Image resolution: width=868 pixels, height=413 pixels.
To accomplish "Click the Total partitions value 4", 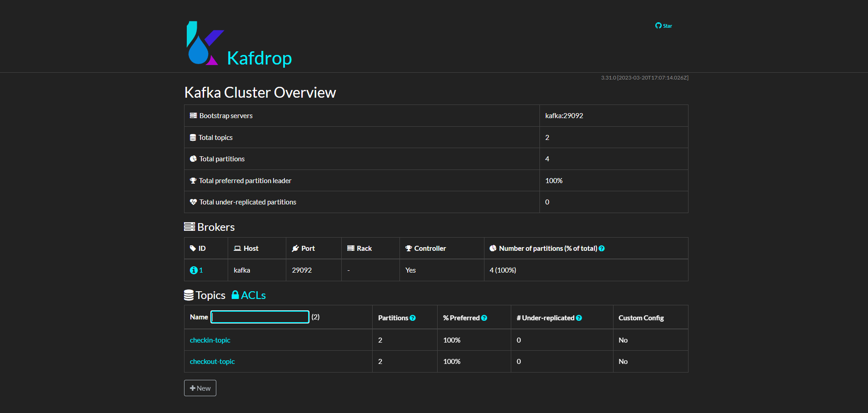I will tap(547, 159).
